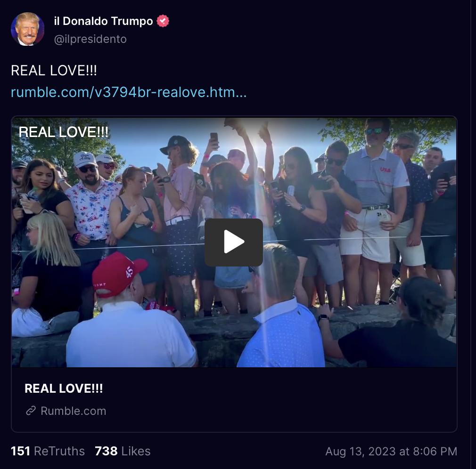View the 151 ReTruths list
Viewport: 476px width, 469px height.
pyautogui.click(x=48, y=451)
